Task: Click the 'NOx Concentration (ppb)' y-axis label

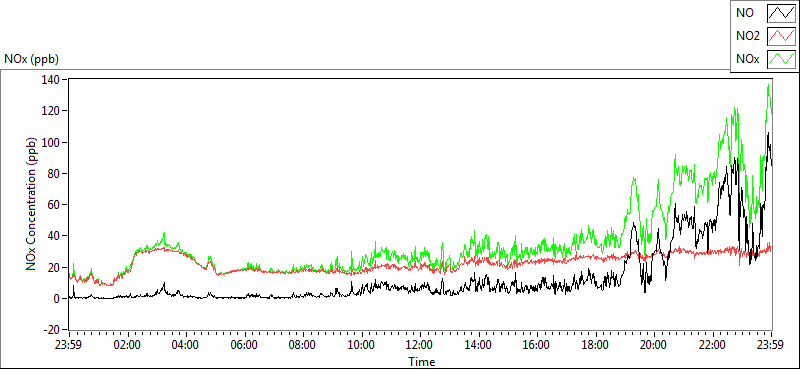Action: pos(32,204)
